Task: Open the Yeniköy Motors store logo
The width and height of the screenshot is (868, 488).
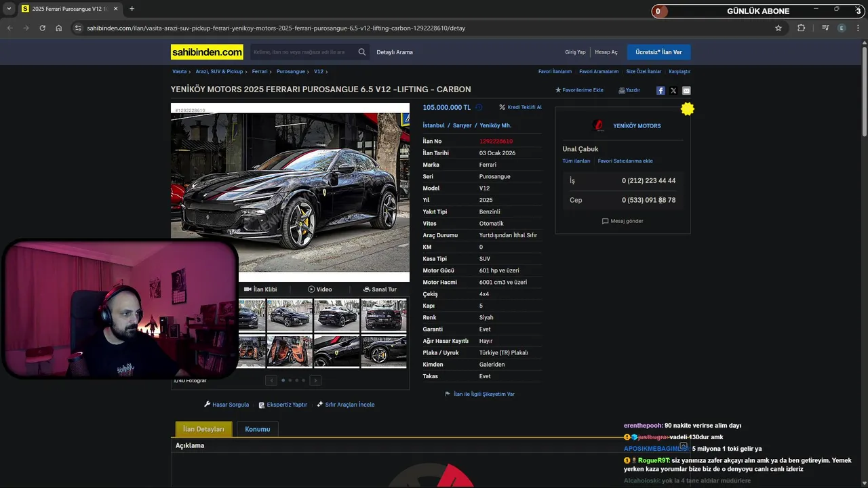Action: pos(598,125)
